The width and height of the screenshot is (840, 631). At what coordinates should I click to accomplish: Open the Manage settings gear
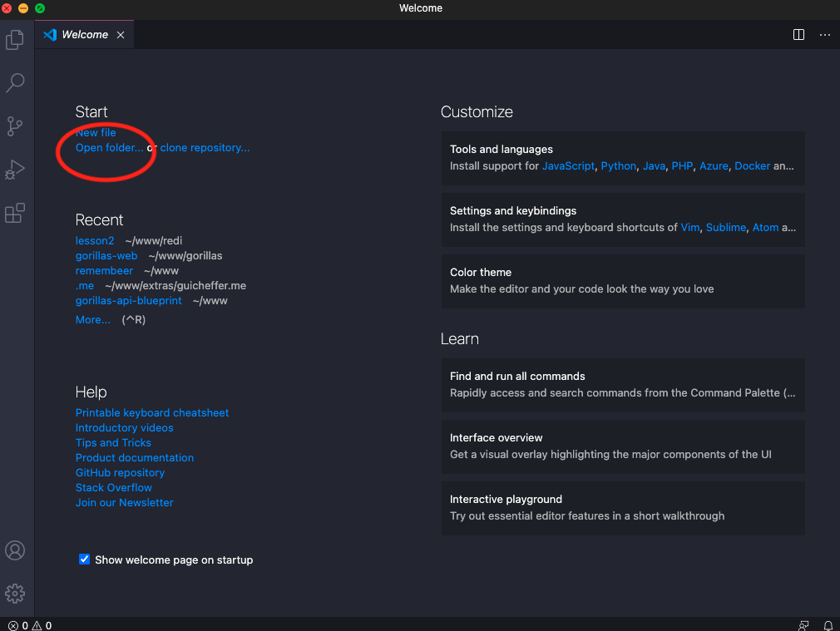pos(15,594)
